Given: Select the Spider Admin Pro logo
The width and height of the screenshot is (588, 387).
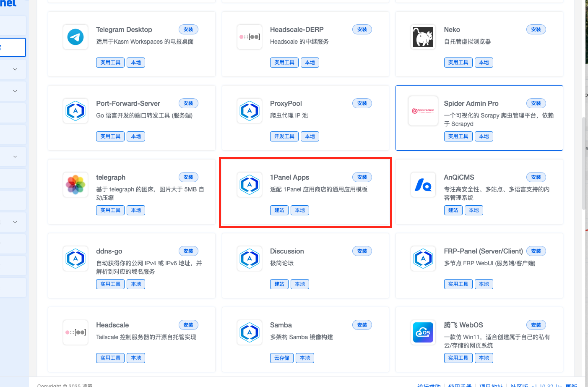Looking at the screenshot, I should (423, 111).
